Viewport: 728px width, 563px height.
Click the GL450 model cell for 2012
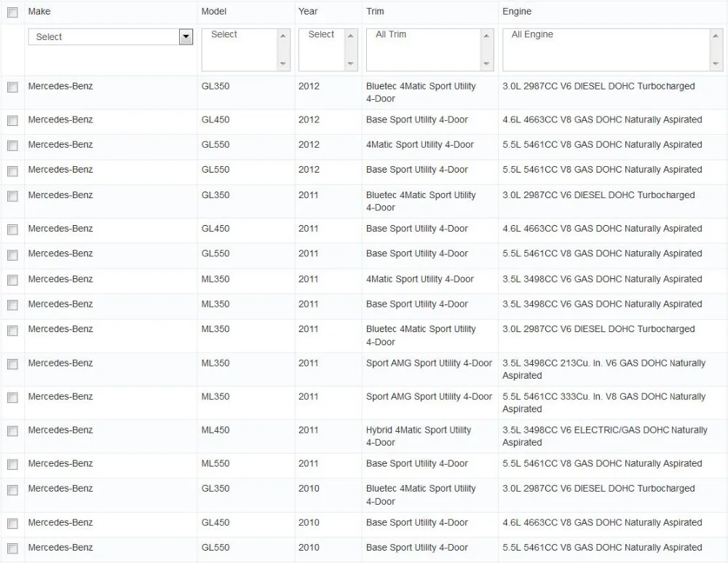(x=215, y=119)
